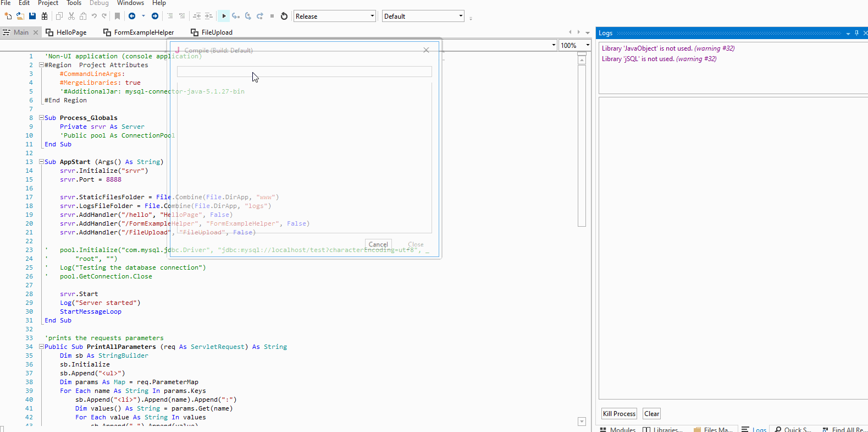The width and height of the screenshot is (868, 432).
Task: Run the project with the play icon
Action: [224, 16]
